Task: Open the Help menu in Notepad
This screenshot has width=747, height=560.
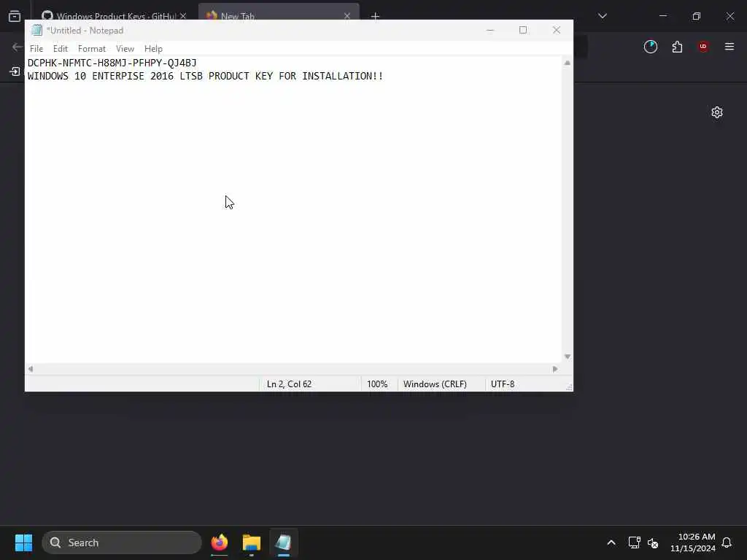Action: (x=153, y=49)
